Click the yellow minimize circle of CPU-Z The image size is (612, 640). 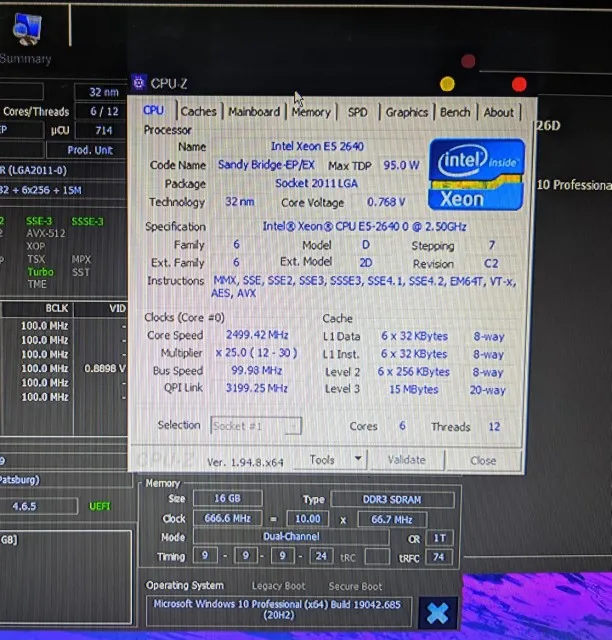tap(447, 84)
